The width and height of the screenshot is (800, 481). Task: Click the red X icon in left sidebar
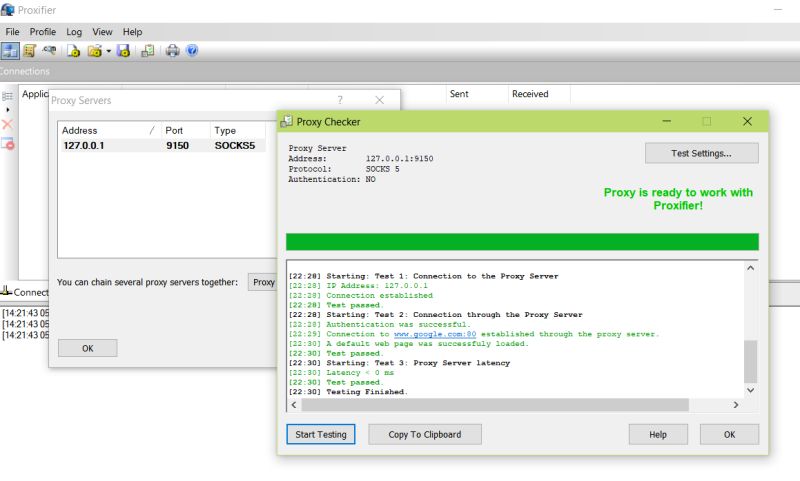7,124
